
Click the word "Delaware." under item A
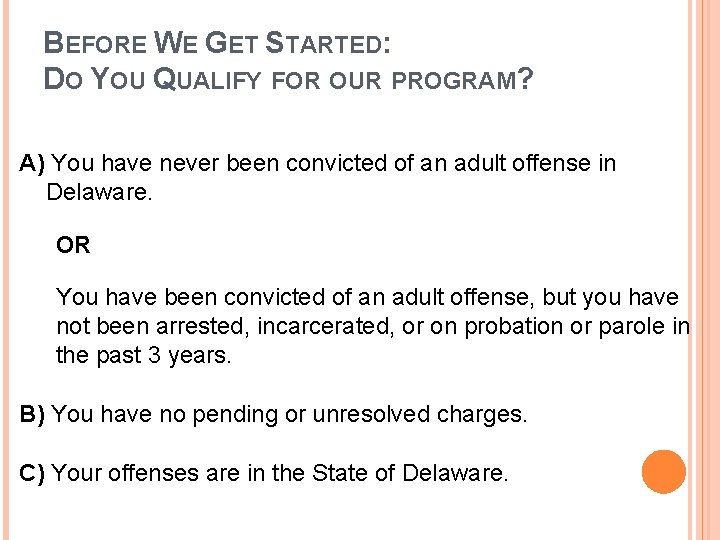(x=99, y=192)
